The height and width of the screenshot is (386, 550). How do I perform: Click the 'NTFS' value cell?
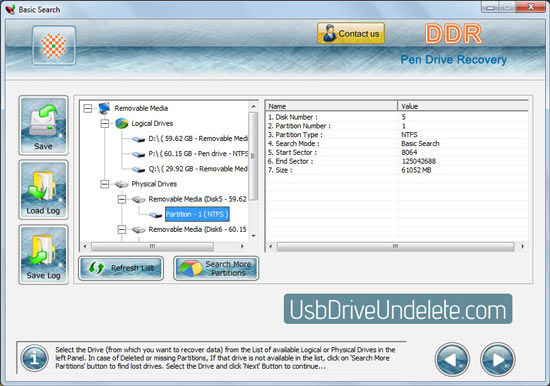tap(409, 135)
